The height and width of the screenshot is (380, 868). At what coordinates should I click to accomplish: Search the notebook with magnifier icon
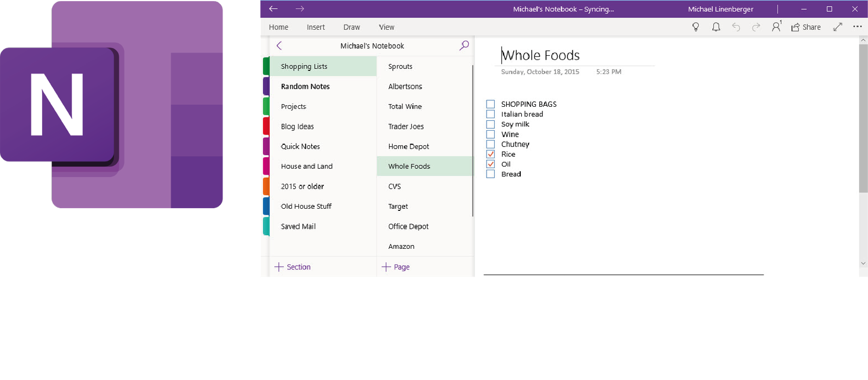coord(464,46)
